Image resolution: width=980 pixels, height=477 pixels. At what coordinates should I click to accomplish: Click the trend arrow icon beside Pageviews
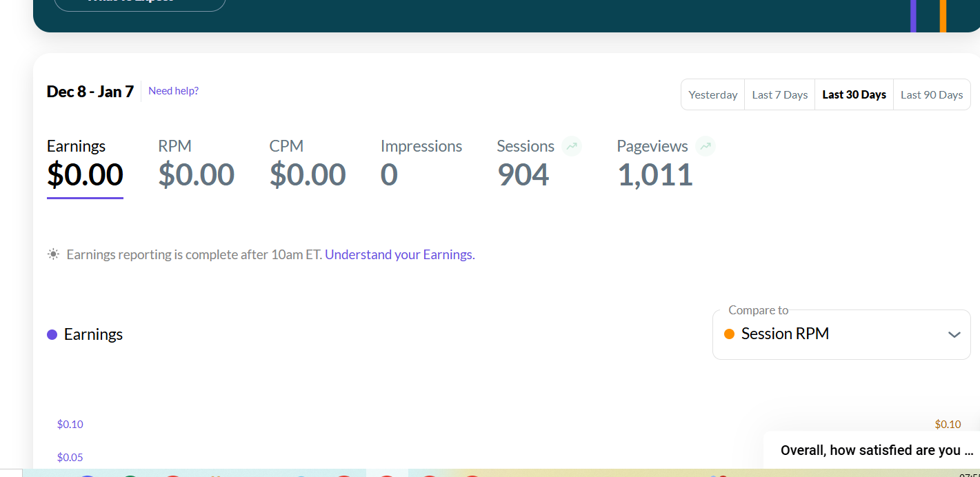(706, 146)
